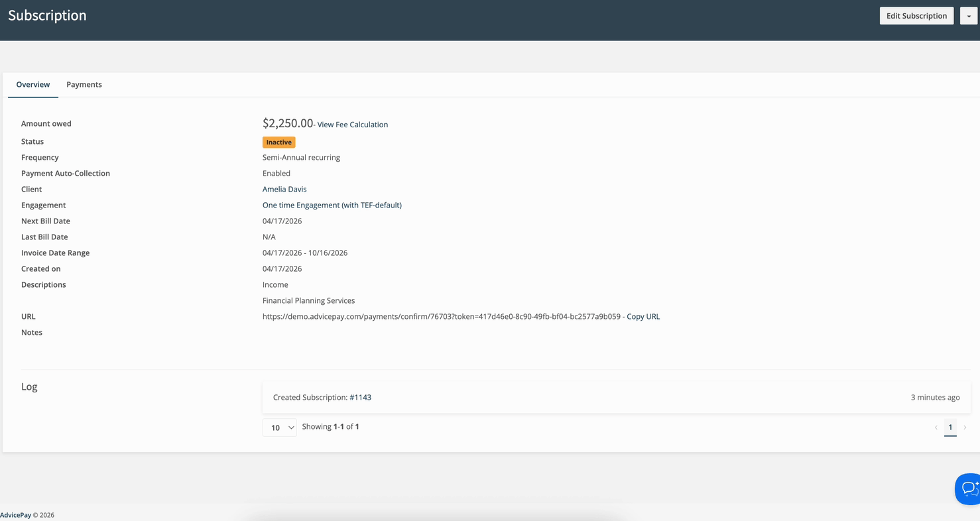Click the Showing 1-1 of 1 text
The width and height of the screenshot is (980, 521).
330,427
